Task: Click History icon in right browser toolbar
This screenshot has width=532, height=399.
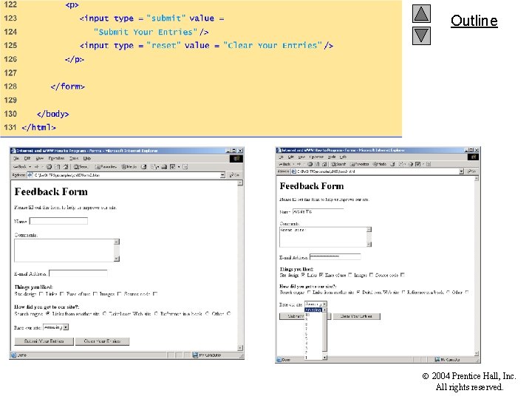Action: [392, 164]
